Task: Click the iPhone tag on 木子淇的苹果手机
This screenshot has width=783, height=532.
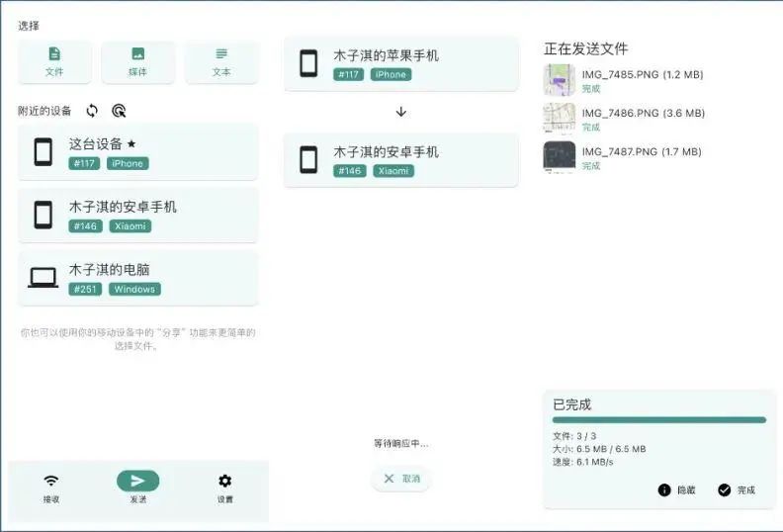Action: tap(391, 74)
